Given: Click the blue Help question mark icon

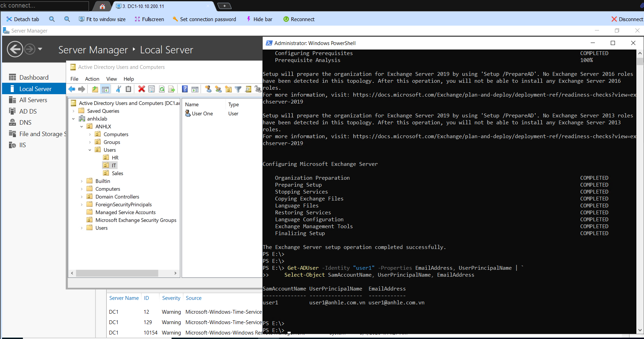Looking at the screenshot, I should click(x=185, y=89).
